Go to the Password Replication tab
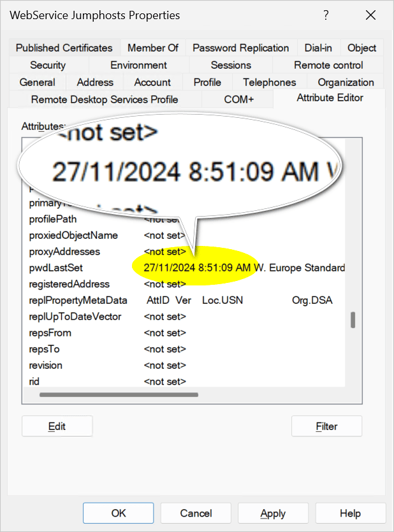Image resolution: width=394 pixels, height=532 pixels. pyautogui.click(x=240, y=48)
